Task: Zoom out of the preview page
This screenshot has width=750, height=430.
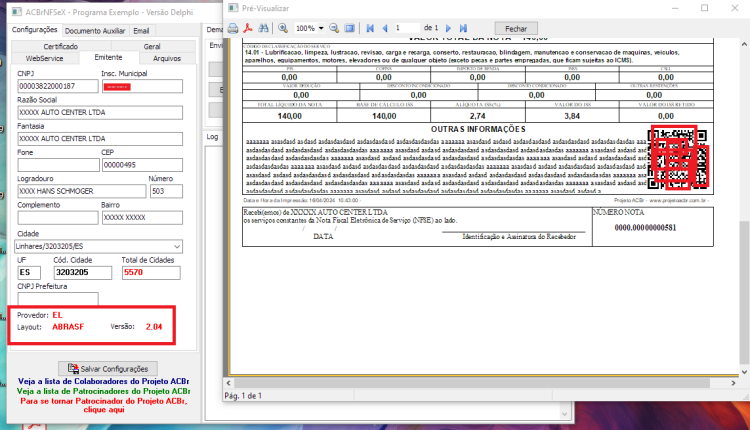Action: tap(334, 28)
